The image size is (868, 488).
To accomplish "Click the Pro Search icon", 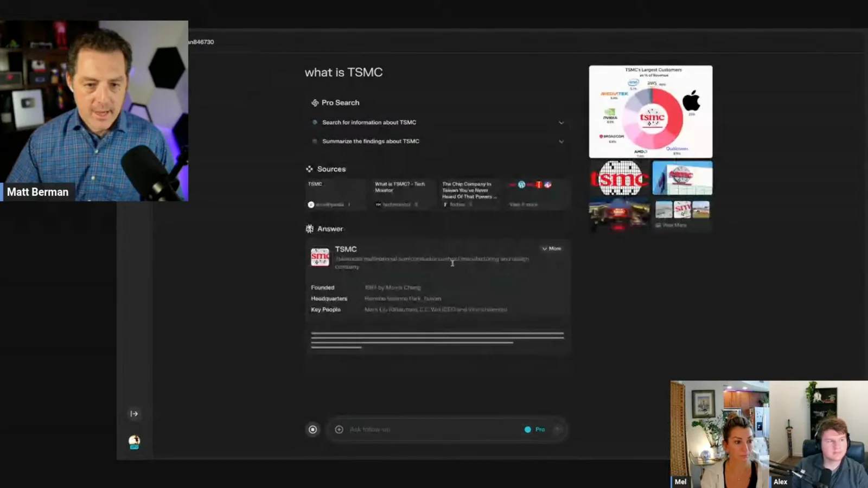I will (315, 102).
